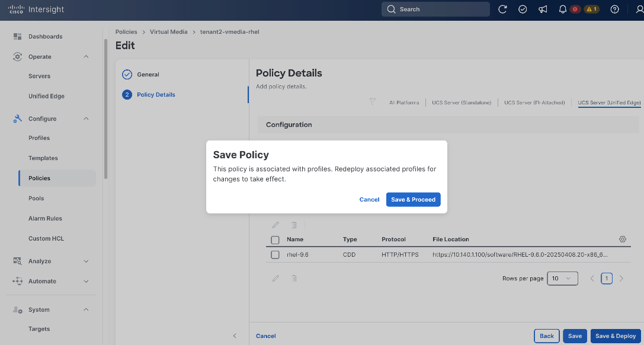Click Cancel in Save Policy dialog
The width and height of the screenshot is (644, 345).
(x=369, y=200)
